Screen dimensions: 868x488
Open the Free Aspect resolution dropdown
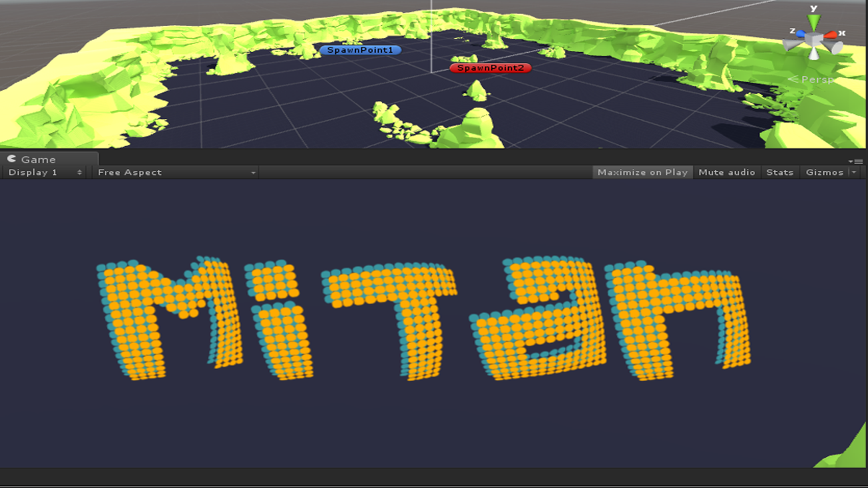[x=176, y=172]
